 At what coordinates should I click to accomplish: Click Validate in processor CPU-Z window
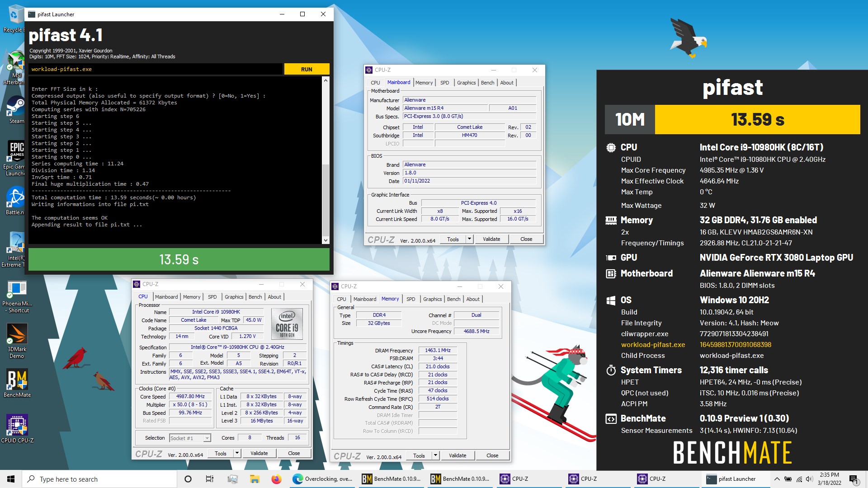(x=259, y=453)
